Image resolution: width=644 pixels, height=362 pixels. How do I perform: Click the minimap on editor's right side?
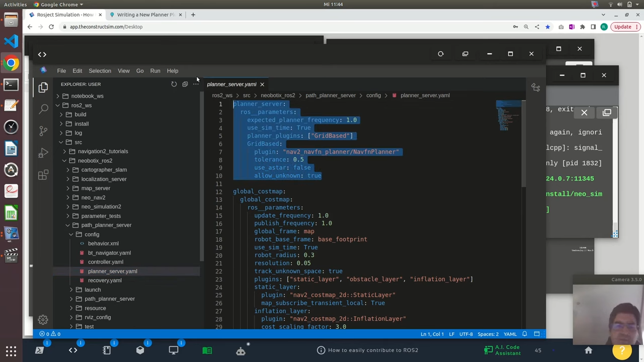click(508, 116)
